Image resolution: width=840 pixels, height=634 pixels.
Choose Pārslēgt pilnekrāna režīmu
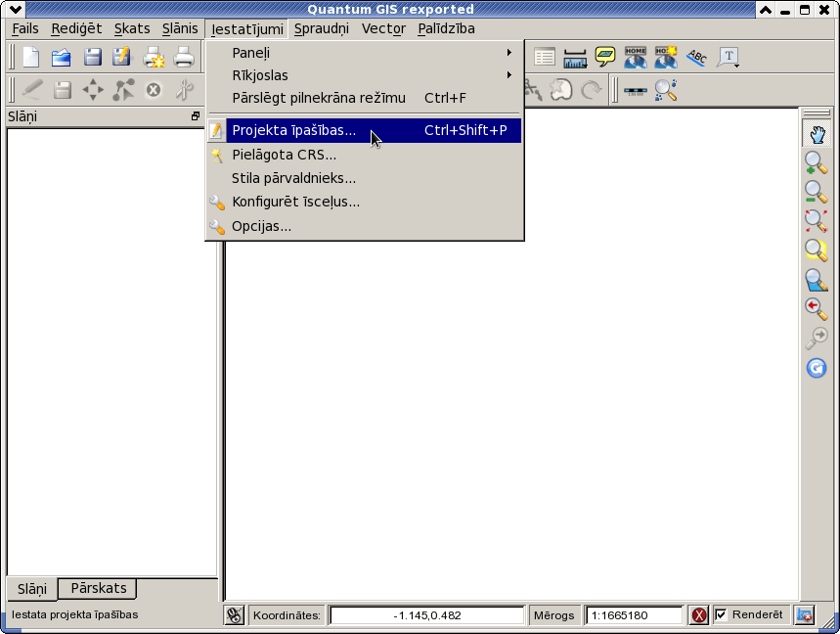[x=365, y=98]
